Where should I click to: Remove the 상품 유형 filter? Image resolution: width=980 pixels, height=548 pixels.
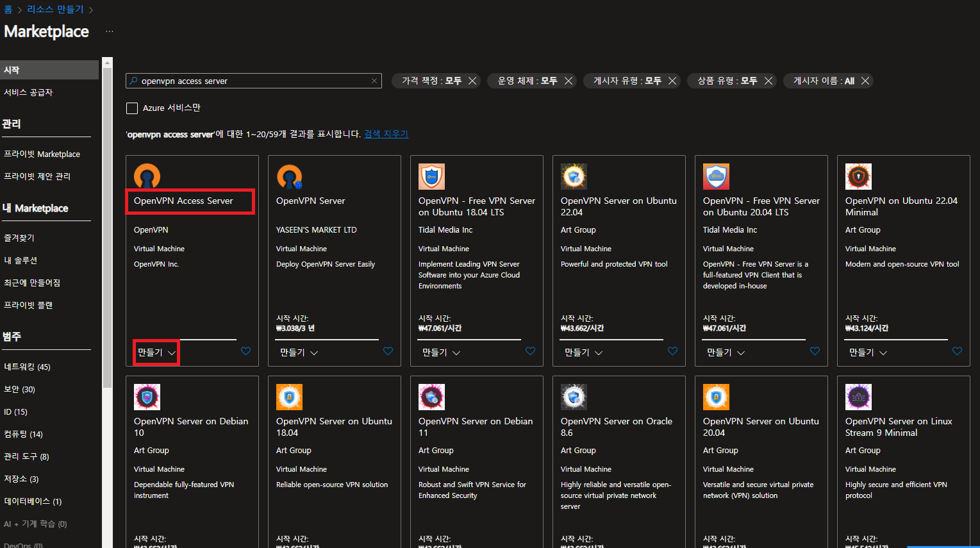(768, 81)
